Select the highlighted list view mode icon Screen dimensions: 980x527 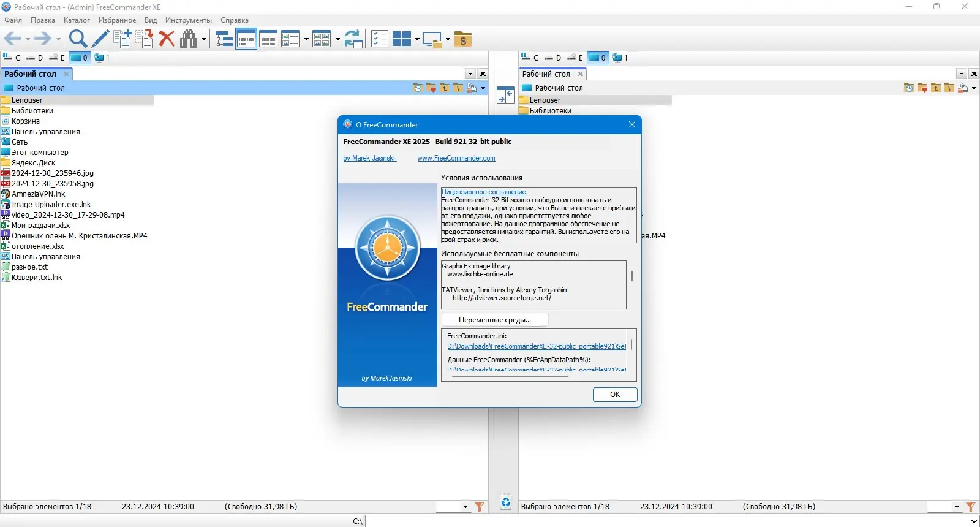coord(246,39)
